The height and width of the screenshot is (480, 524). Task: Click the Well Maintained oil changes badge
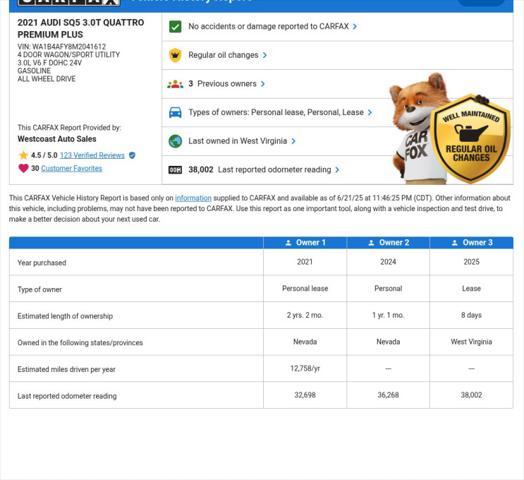[x=471, y=139]
